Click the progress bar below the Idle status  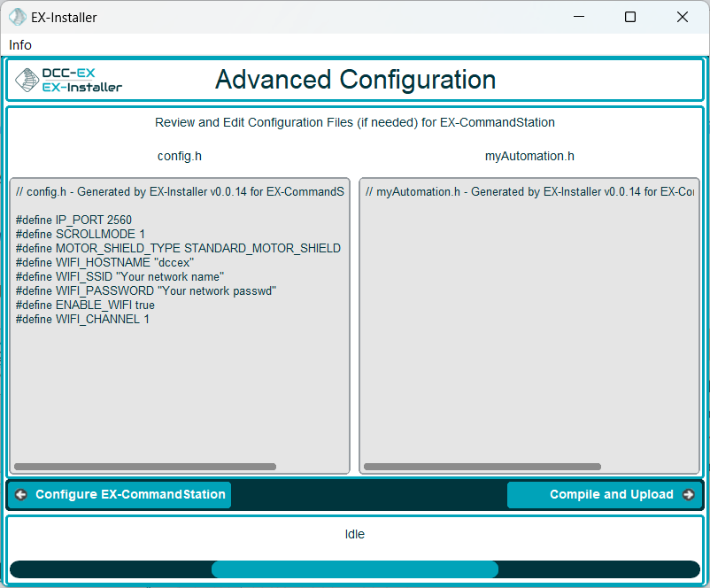pyautogui.click(x=354, y=569)
